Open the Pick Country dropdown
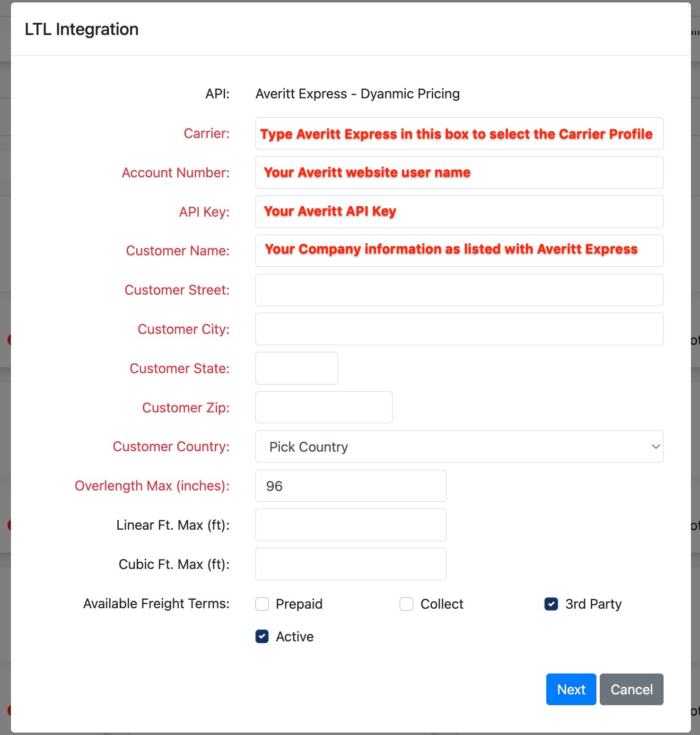The height and width of the screenshot is (735, 700). pos(459,446)
